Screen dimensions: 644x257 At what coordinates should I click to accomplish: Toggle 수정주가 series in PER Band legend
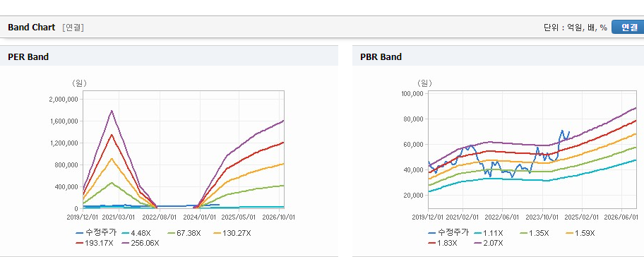pos(97,233)
